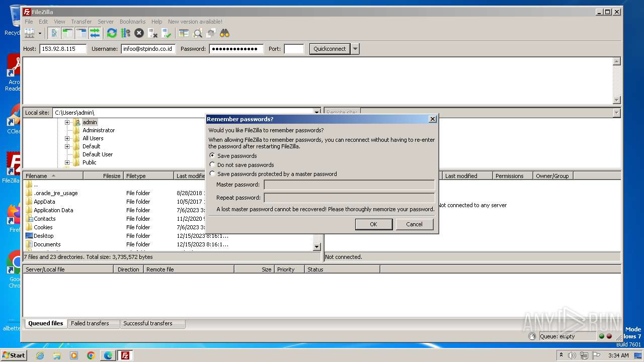Toggle directory comparison icon
The image size is (644, 362).
[x=197, y=33]
